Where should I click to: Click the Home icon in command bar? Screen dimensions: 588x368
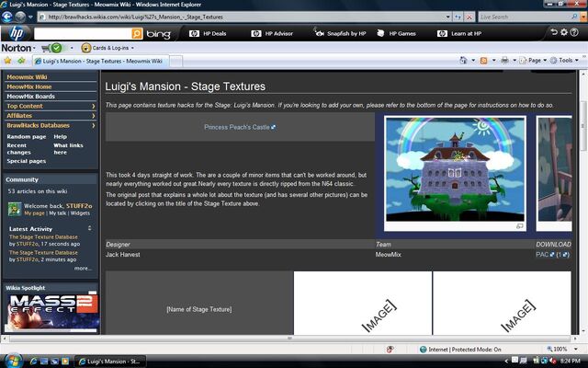click(463, 60)
